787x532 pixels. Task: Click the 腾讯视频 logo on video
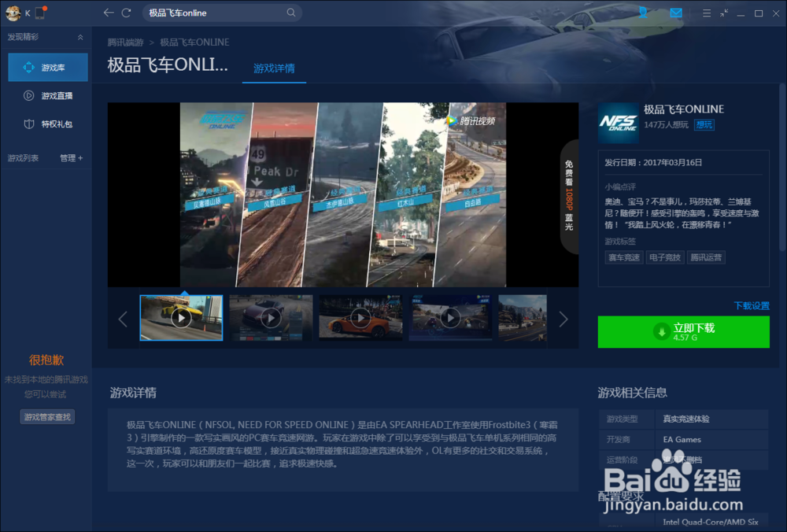tap(471, 121)
